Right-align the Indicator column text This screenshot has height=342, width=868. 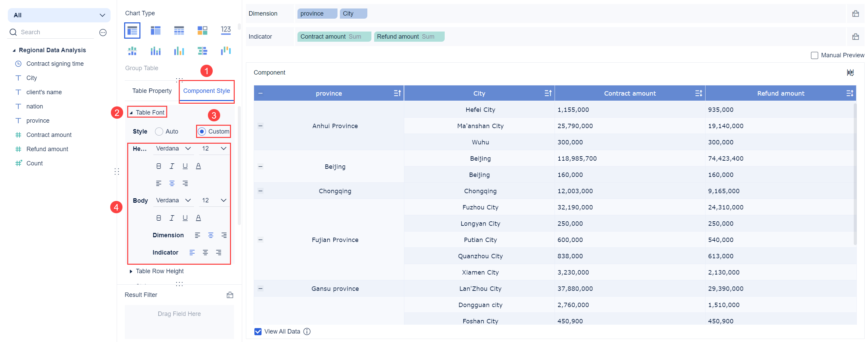click(x=219, y=253)
